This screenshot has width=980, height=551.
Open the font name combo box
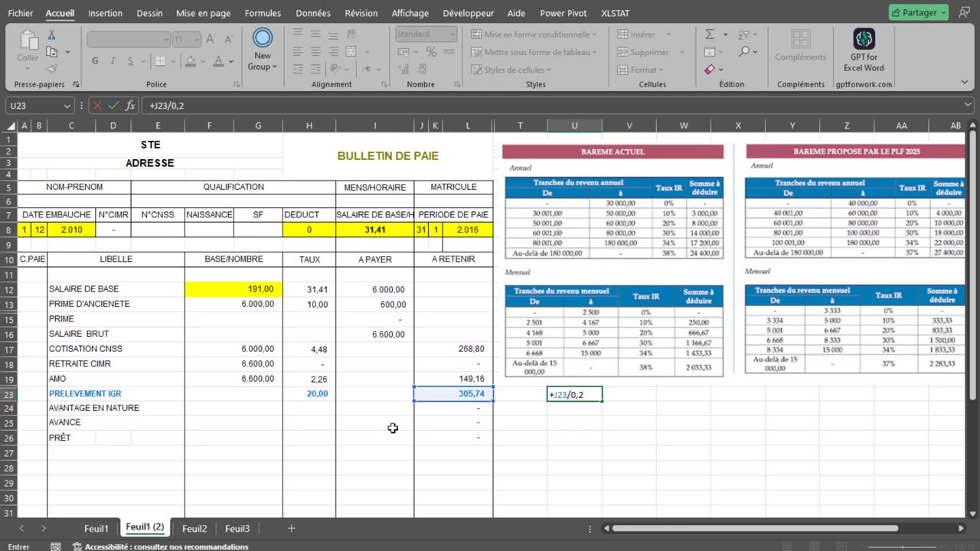(x=129, y=39)
